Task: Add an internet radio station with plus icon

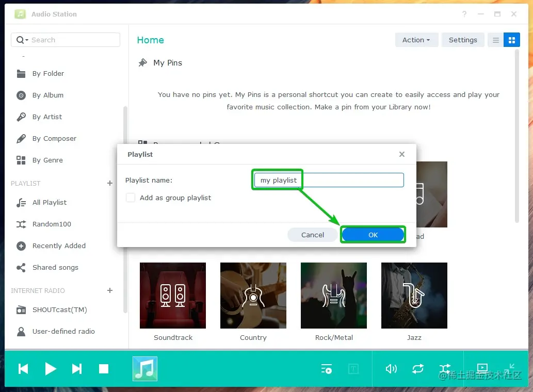Action: click(110, 290)
